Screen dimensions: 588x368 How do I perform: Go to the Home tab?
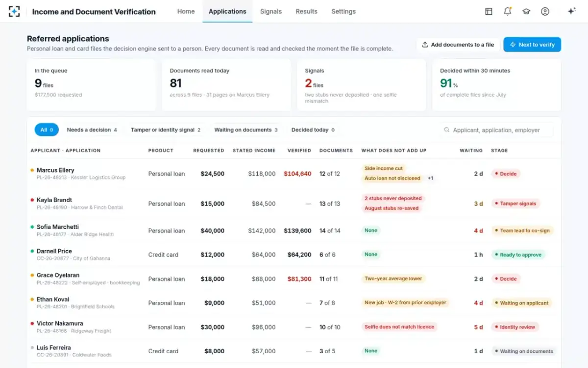coord(186,11)
